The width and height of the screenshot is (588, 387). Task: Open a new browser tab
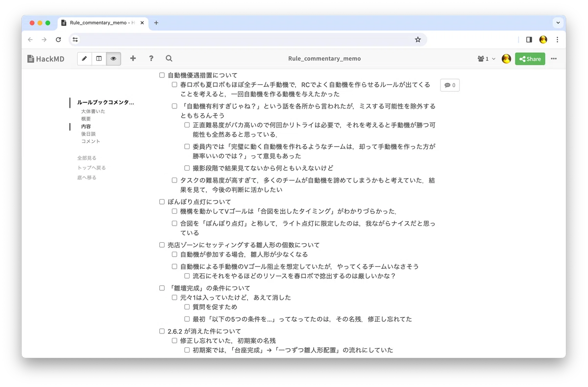click(x=156, y=23)
